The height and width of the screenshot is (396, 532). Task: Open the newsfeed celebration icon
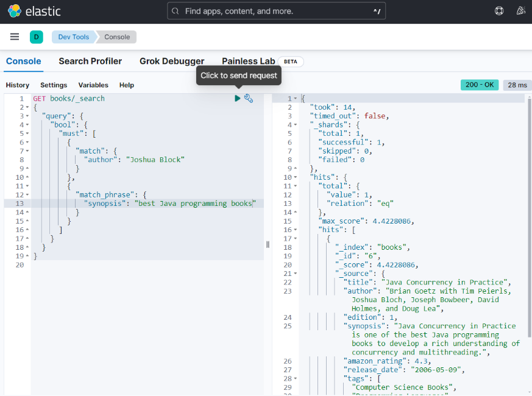521,11
